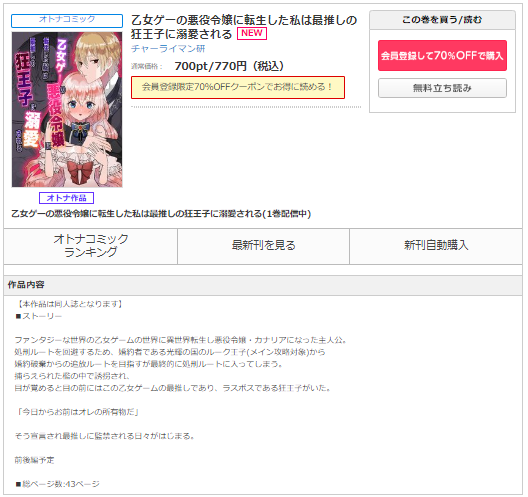Click the 70%OFFクーポン banner

[238, 87]
